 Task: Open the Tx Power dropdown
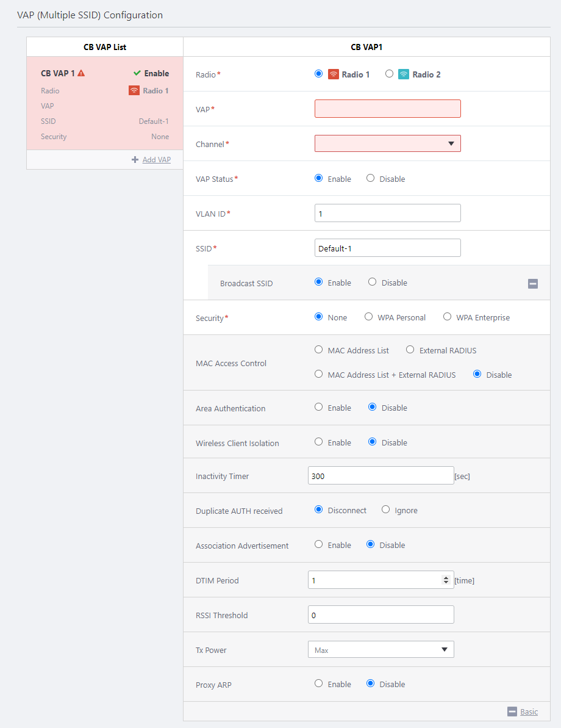pyautogui.click(x=381, y=649)
